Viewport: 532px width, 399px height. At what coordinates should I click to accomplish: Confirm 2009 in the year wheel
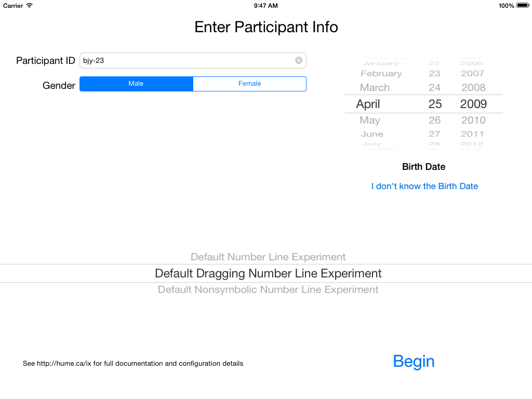pyautogui.click(x=473, y=104)
